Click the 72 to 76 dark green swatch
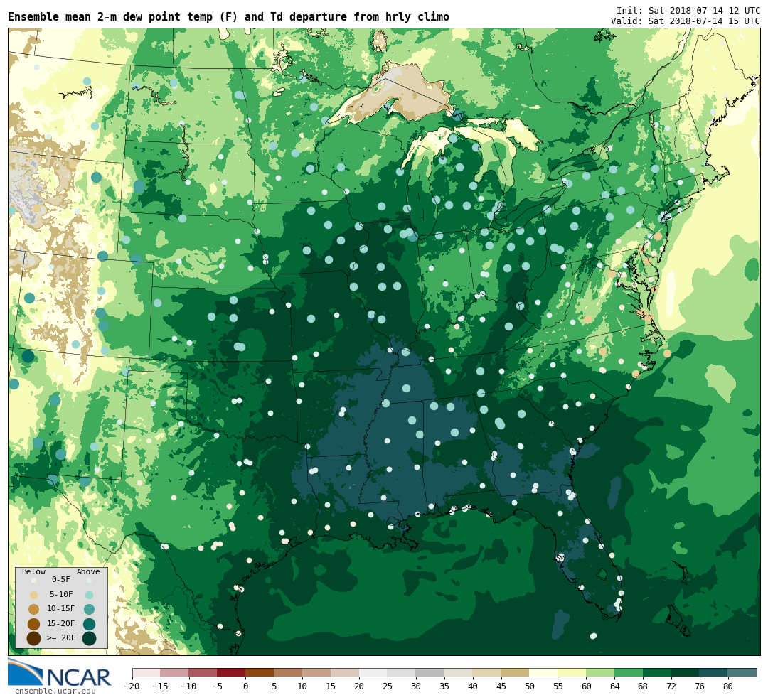The image size is (768, 700). pos(686,673)
